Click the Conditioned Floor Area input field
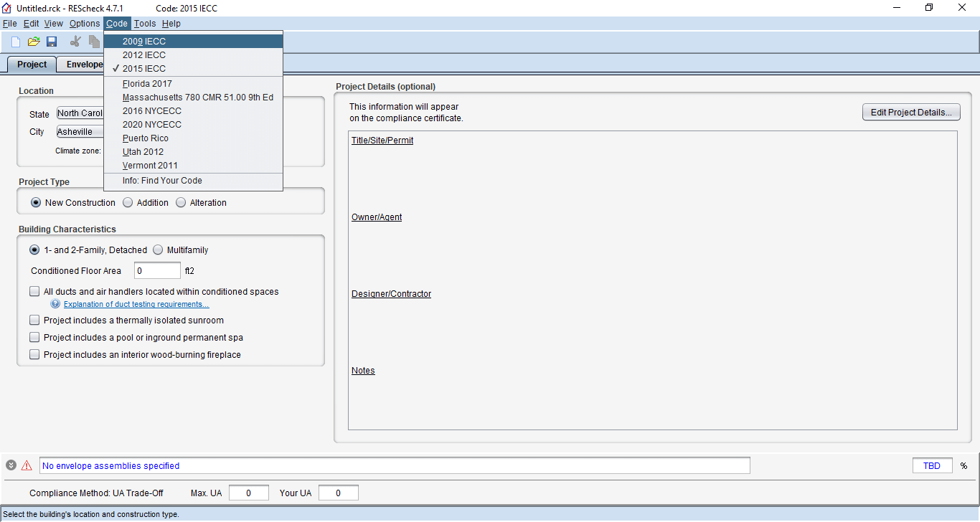This screenshot has width=980, height=522. (x=157, y=271)
